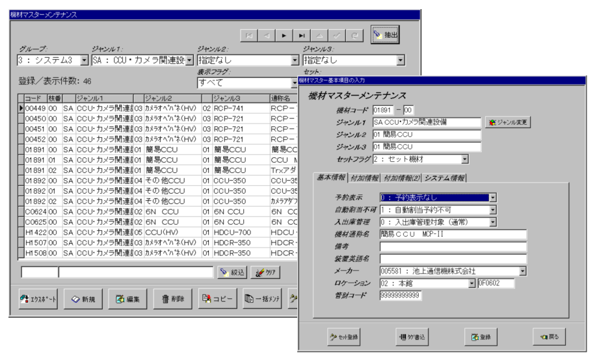Jump to last record navigation button
The image size is (599, 364).
[302, 36]
